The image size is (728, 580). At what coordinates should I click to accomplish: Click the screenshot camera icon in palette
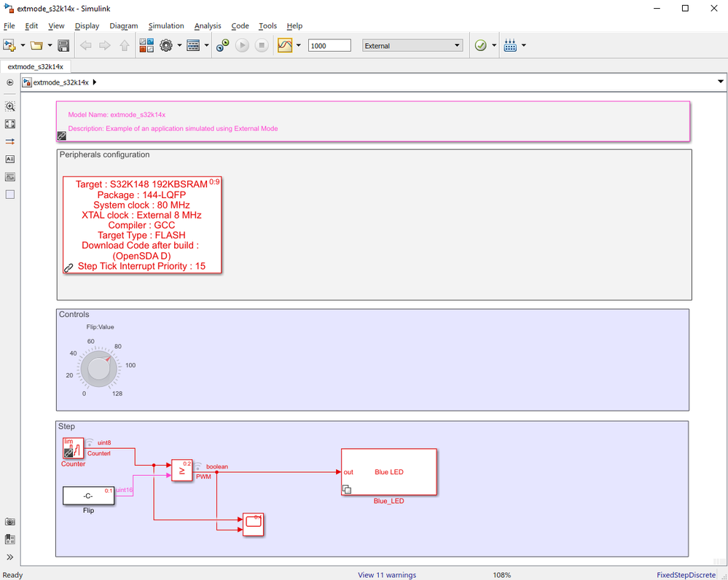pos(9,522)
